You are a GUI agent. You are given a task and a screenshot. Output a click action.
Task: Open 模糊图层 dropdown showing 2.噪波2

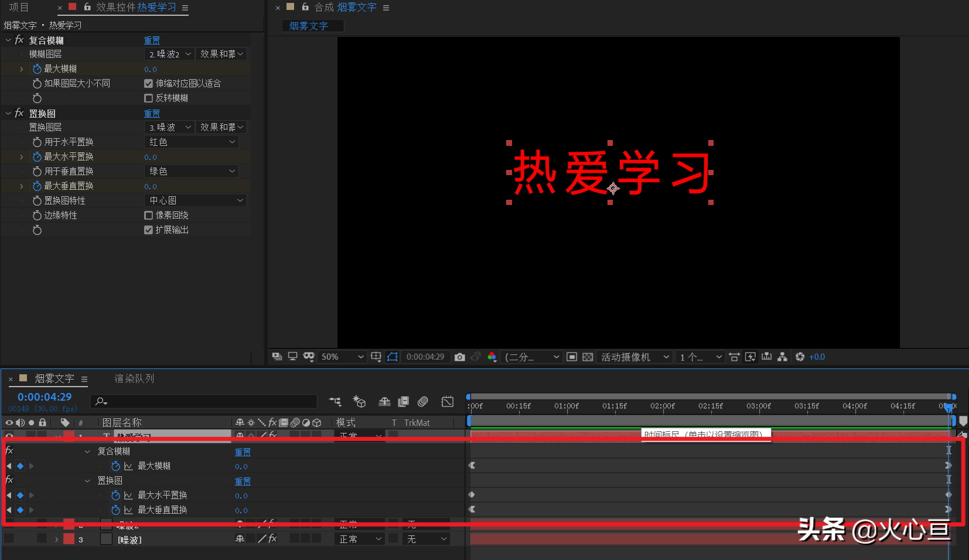click(x=169, y=54)
